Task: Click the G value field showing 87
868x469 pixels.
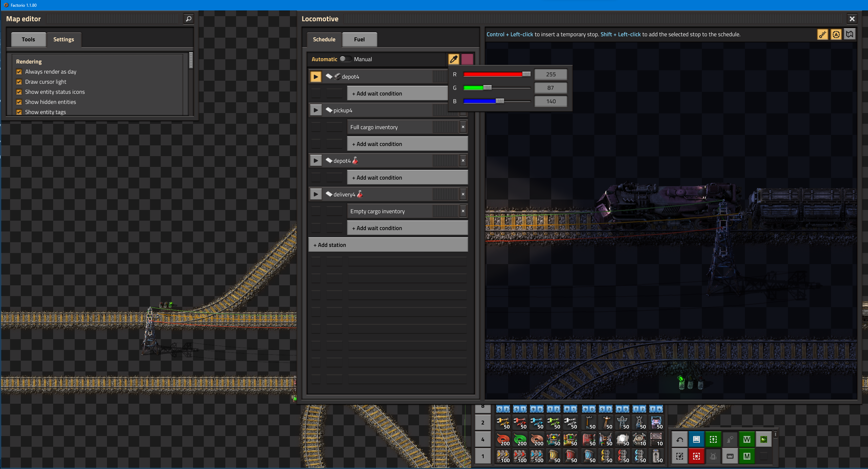Action: pos(551,88)
